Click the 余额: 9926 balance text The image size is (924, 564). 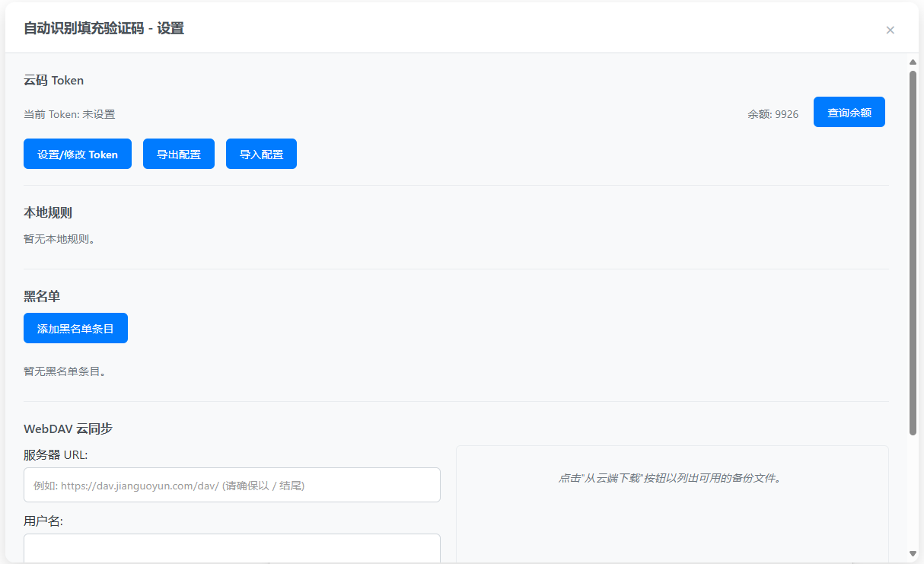[x=773, y=114]
